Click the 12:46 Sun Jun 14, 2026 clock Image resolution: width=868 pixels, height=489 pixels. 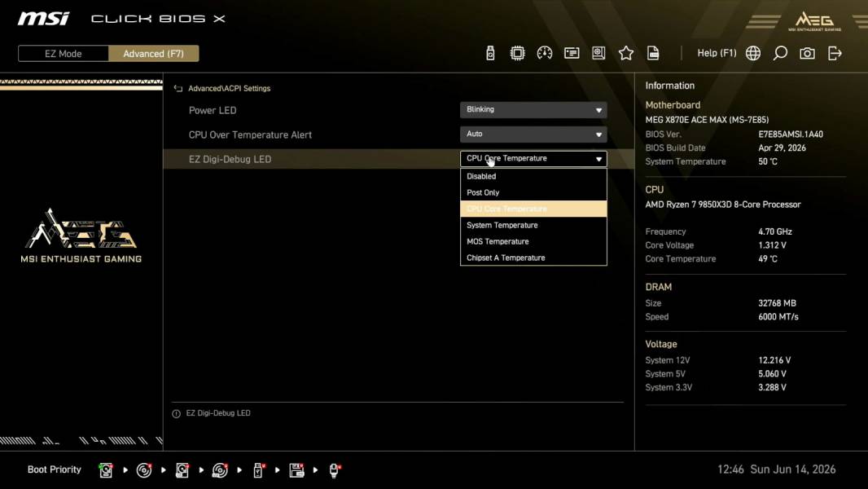(777, 469)
